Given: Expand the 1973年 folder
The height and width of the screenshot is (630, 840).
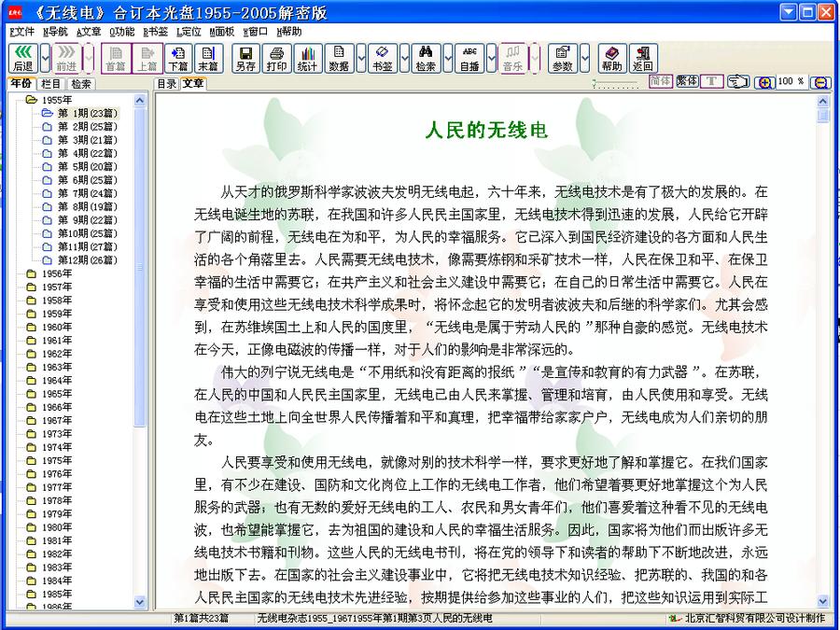Looking at the screenshot, I should coord(56,434).
